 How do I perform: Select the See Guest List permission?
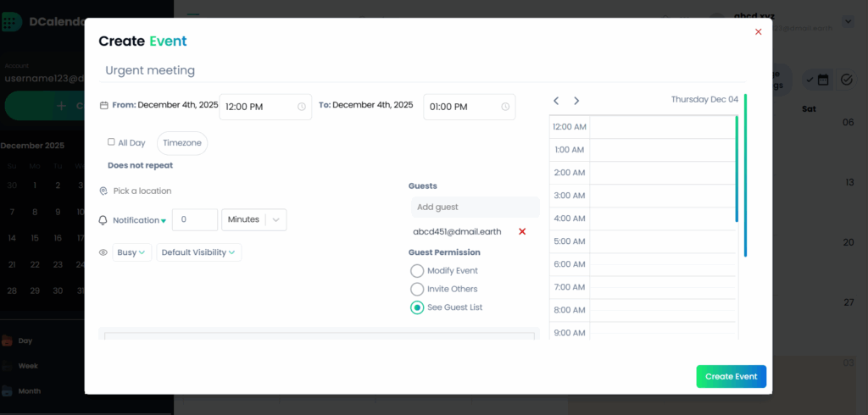(417, 307)
